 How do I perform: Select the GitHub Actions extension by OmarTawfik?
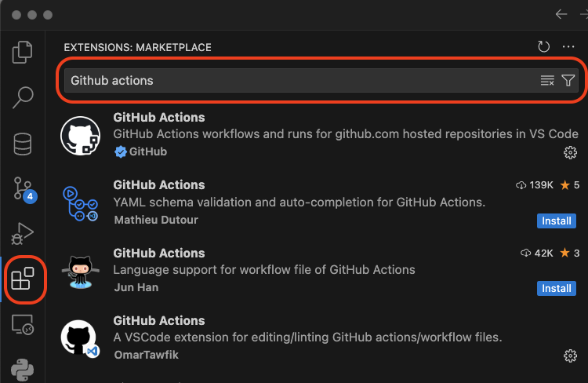tap(314, 337)
